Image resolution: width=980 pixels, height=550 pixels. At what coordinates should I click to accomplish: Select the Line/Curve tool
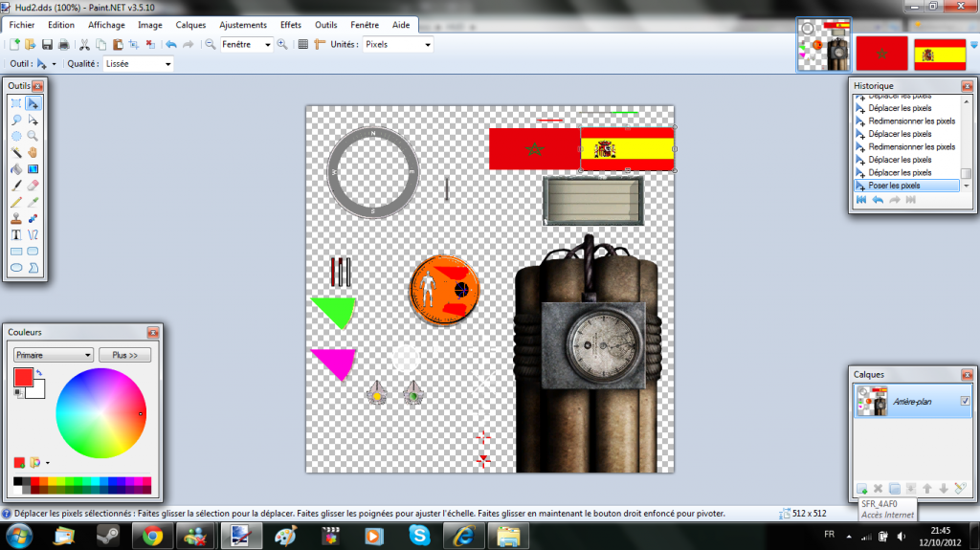[x=33, y=235]
